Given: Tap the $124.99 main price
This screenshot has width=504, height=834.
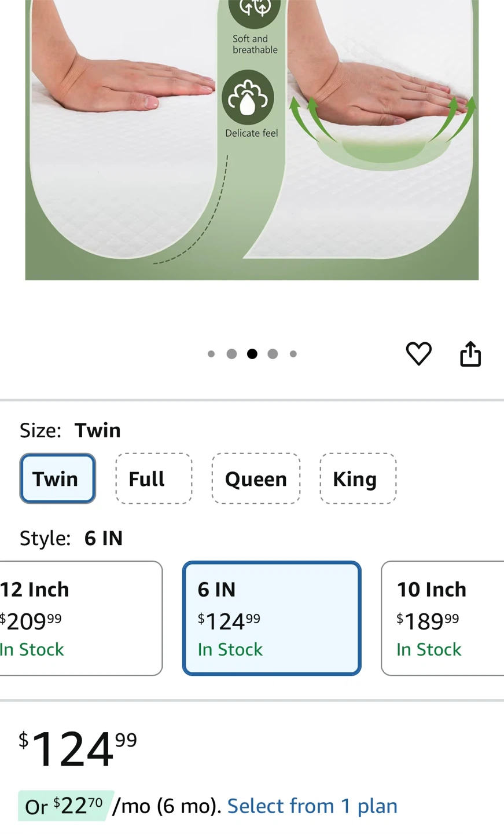Looking at the screenshot, I should 78,749.
